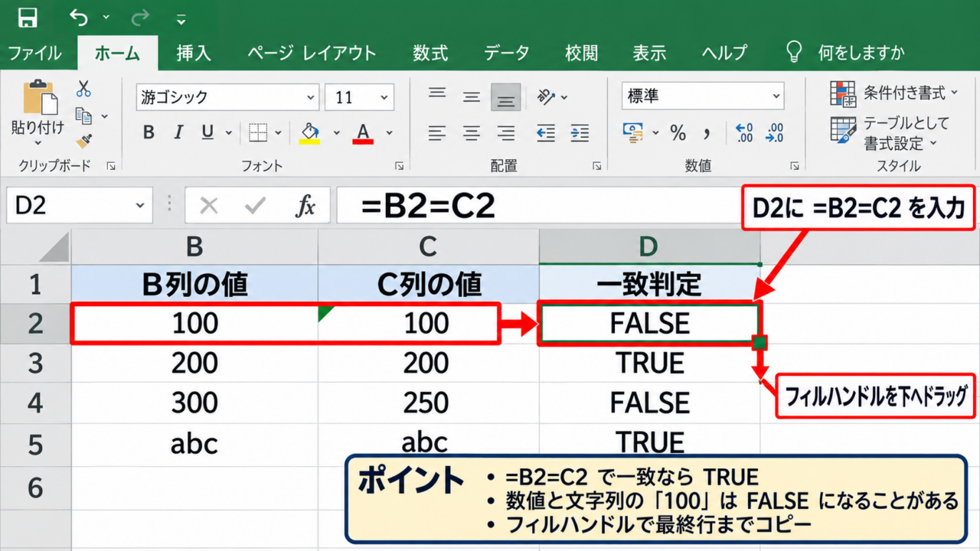The image size is (980, 551).
Task: Click the Cut scissors icon
Action: pyautogui.click(x=83, y=90)
